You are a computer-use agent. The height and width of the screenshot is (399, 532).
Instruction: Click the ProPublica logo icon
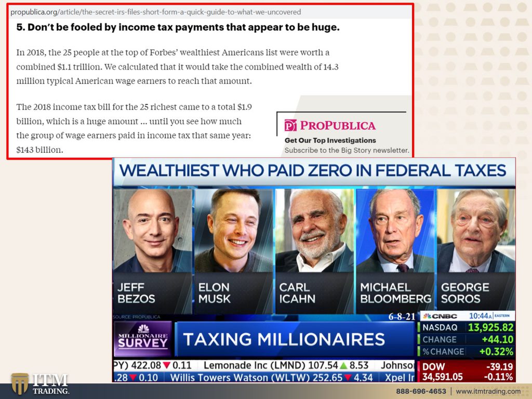290,125
